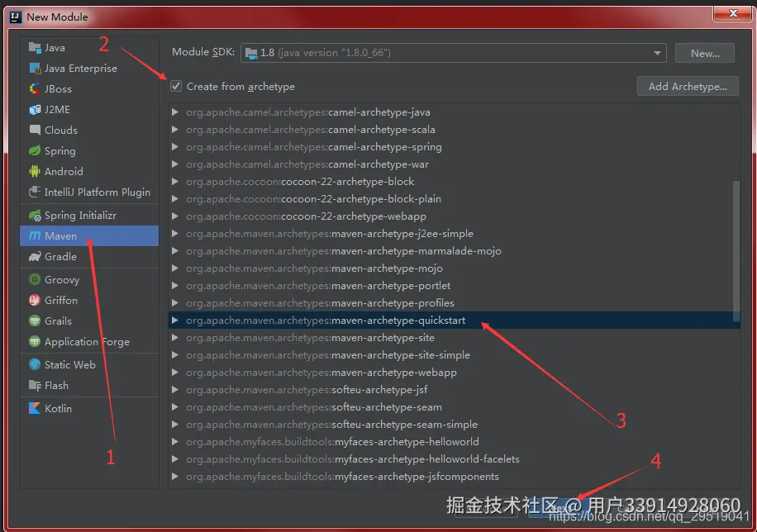Image resolution: width=757 pixels, height=532 pixels.
Task: Open the Module SDK dropdown arrow
Action: pos(657,53)
